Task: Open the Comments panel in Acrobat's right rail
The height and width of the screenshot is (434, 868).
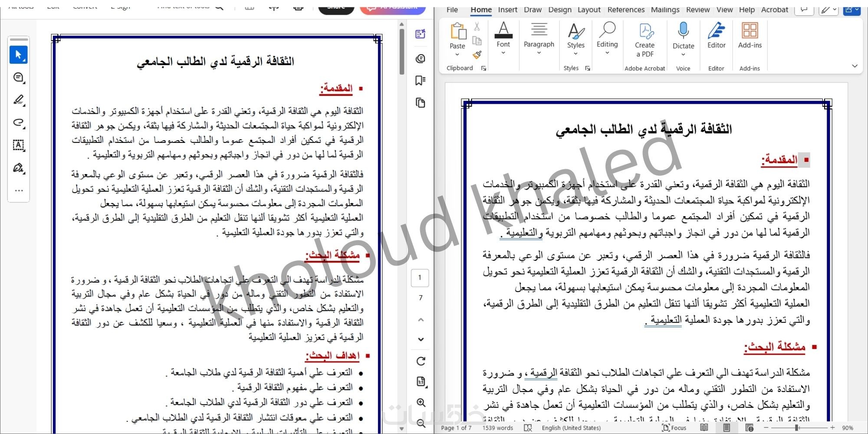Action: (420, 59)
